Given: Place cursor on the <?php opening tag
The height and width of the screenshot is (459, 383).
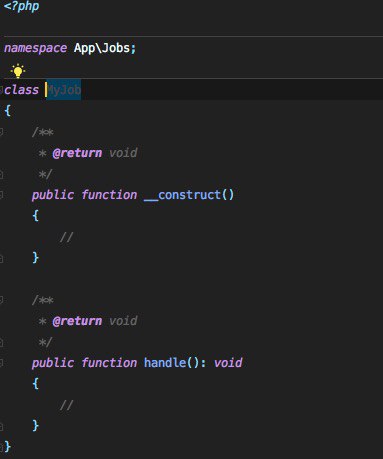Looking at the screenshot, I should tap(22, 6).
